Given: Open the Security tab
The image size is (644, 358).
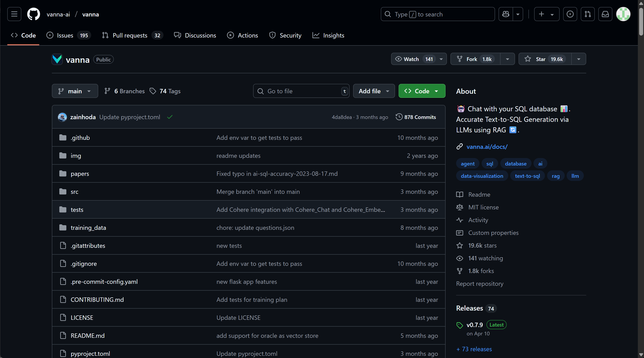Looking at the screenshot, I should [285, 36].
